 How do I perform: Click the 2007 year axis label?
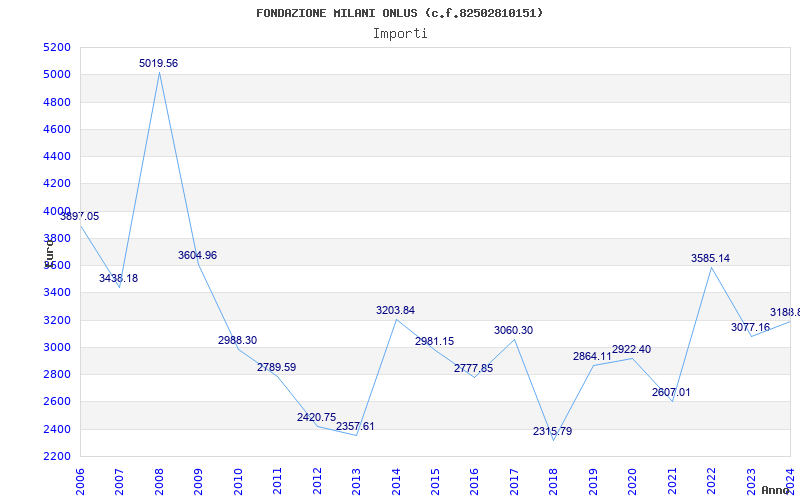click(119, 482)
